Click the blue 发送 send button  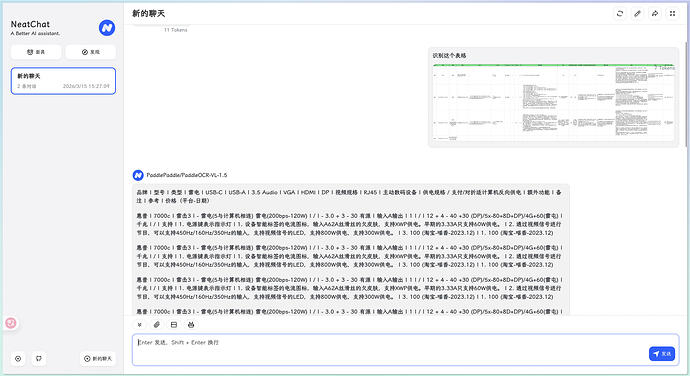coord(662,354)
